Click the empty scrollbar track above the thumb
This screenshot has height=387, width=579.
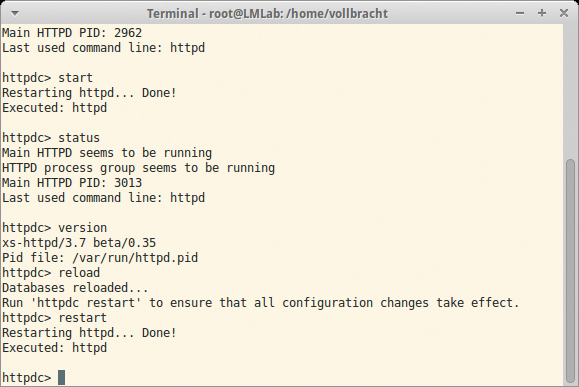571,92
